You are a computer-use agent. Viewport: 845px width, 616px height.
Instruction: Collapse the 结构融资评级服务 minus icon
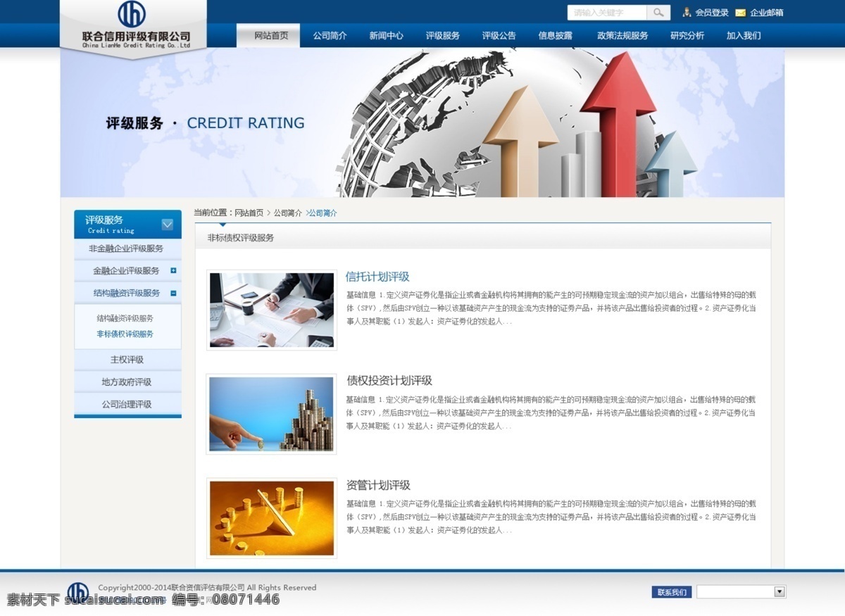[x=173, y=293]
